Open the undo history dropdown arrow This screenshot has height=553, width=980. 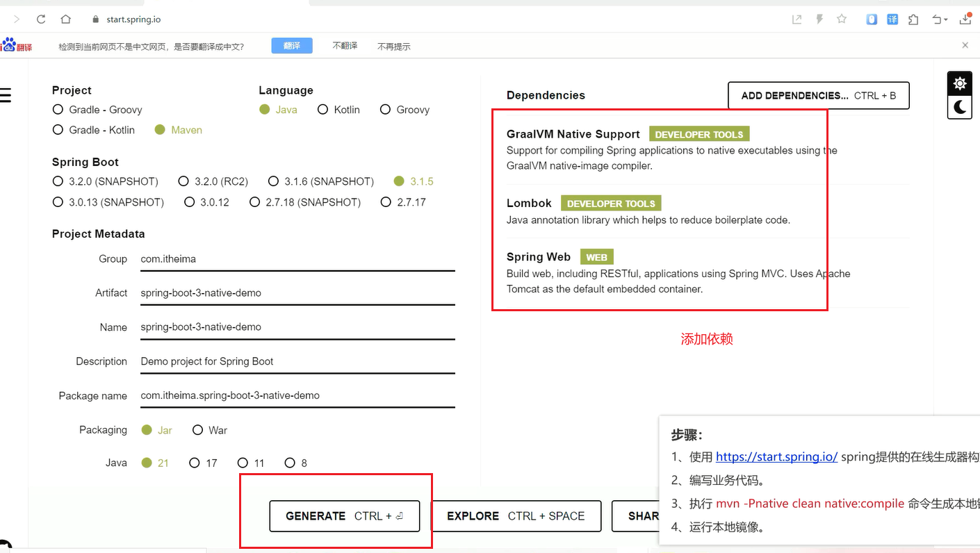(x=946, y=20)
